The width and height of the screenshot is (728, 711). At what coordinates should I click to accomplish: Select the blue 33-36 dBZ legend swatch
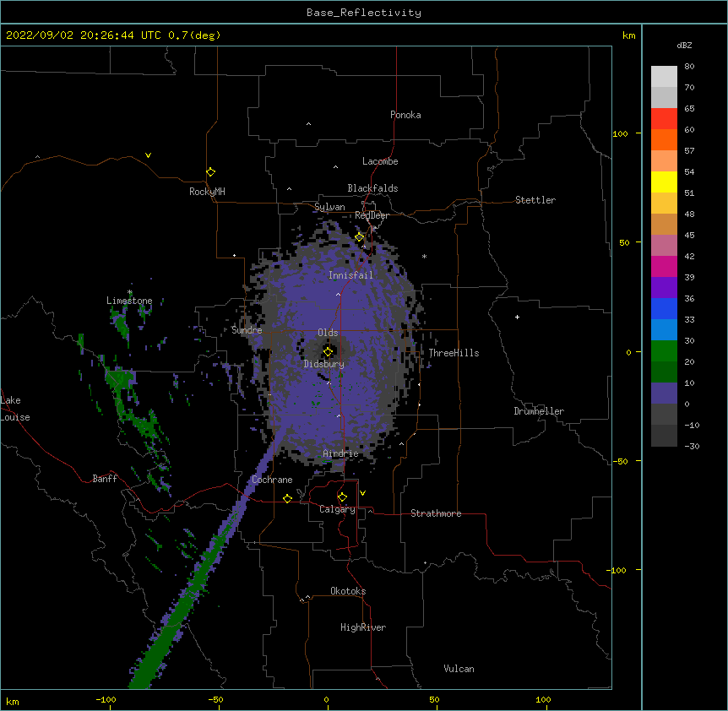pos(664,308)
